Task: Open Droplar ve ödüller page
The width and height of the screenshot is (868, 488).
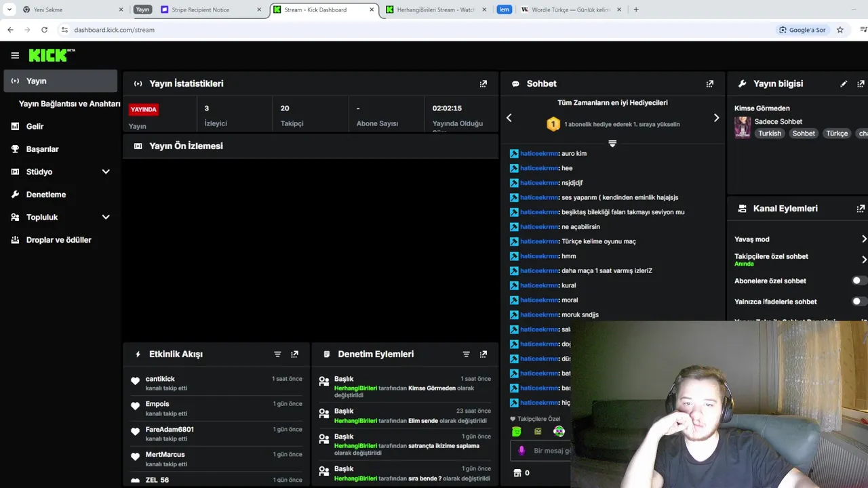Action: pos(60,240)
